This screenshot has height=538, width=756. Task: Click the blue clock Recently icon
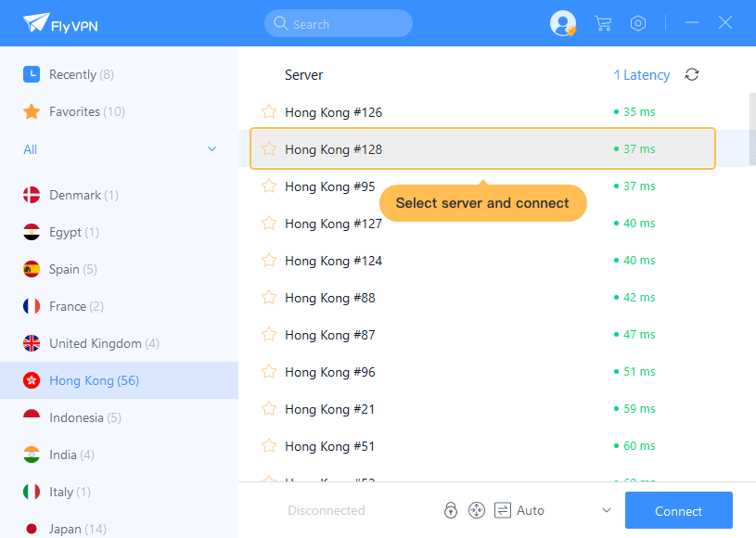point(32,74)
